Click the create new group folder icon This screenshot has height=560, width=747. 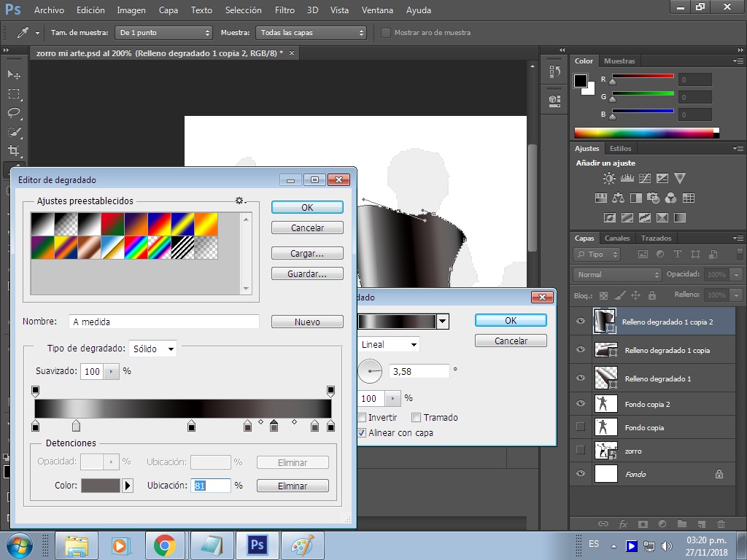coord(682,524)
